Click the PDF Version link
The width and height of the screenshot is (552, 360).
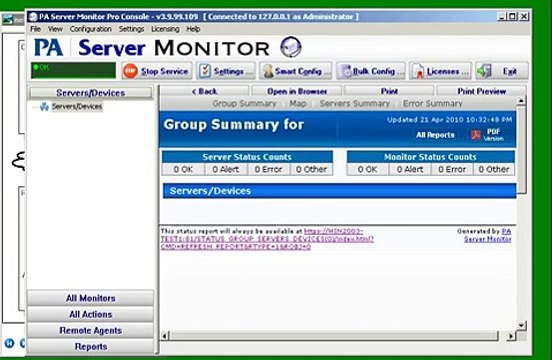click(494, 134)
